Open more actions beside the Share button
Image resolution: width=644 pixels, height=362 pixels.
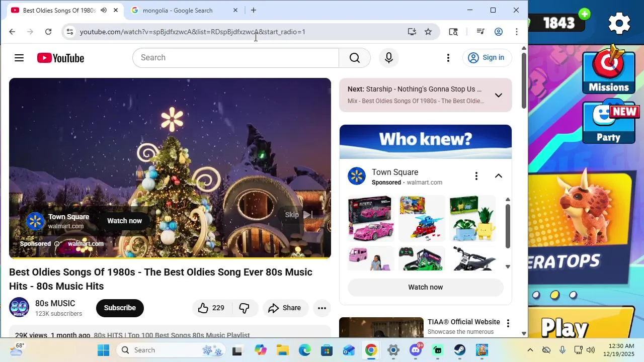pos(322,308)
